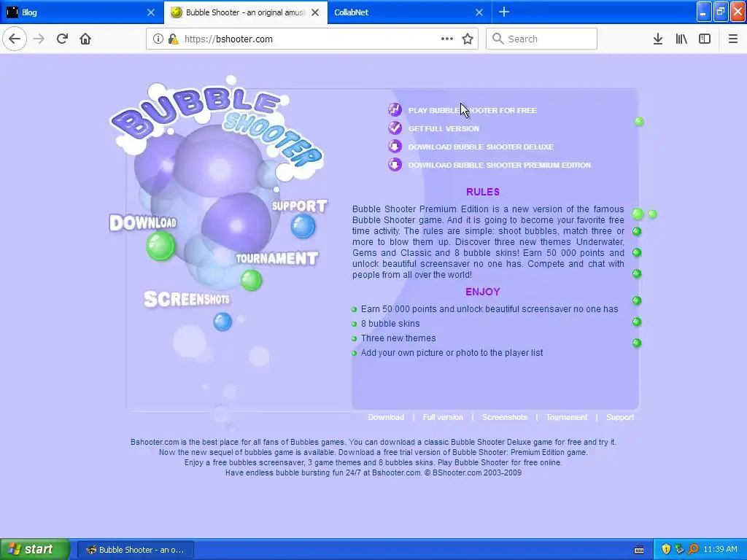Click the forward navigation arrow

click(39, 39)
